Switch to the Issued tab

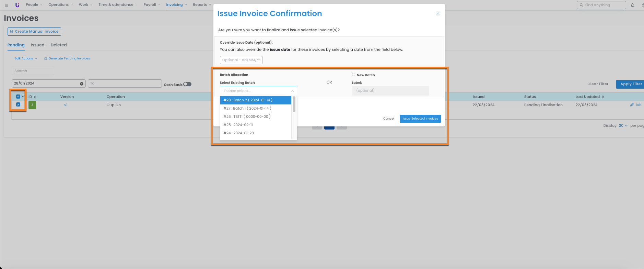pos(37,45)
